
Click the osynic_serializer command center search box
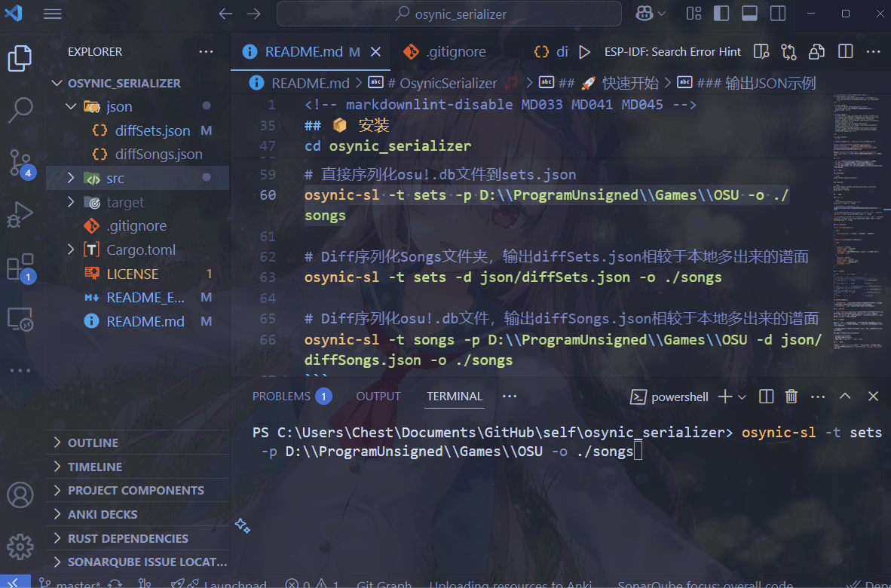pos(449,14)
